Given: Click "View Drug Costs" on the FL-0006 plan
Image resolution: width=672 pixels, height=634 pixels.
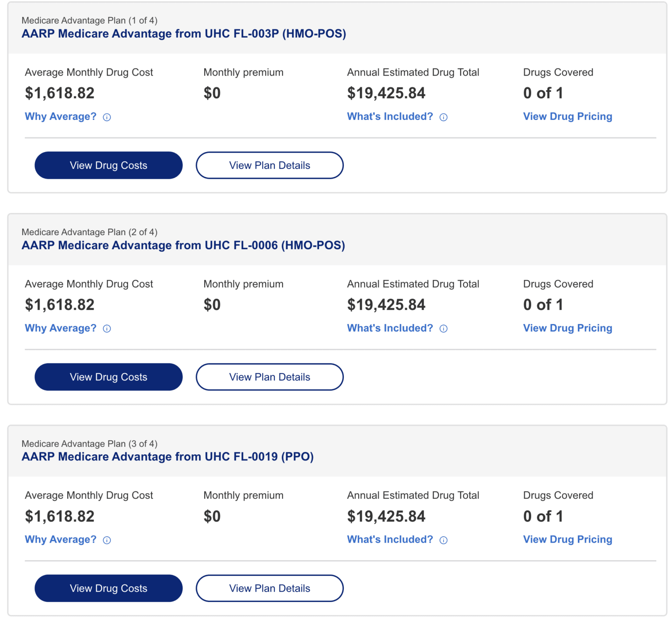Looking at the screenshot, I should point(108,377).
